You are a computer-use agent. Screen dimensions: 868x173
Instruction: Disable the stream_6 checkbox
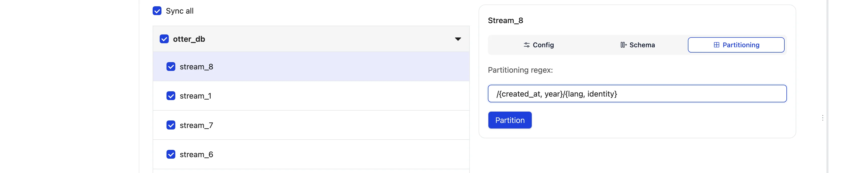[171, 154]
